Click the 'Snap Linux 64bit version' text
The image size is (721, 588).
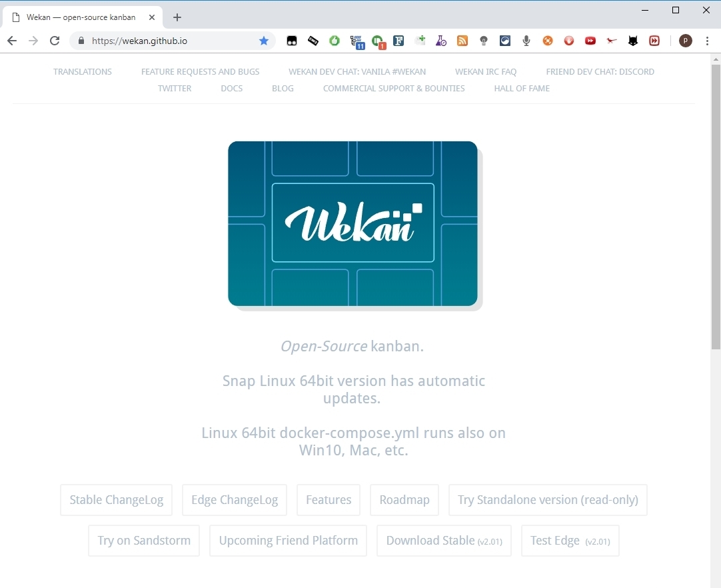point(354,390)
